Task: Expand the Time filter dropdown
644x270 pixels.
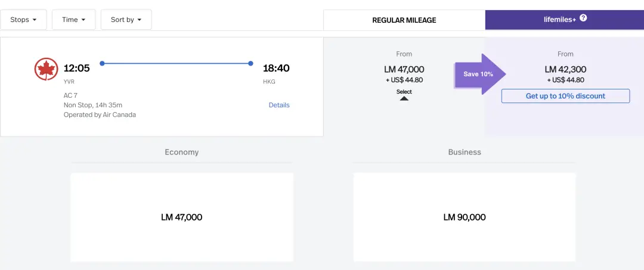Action: click(74, 20)
